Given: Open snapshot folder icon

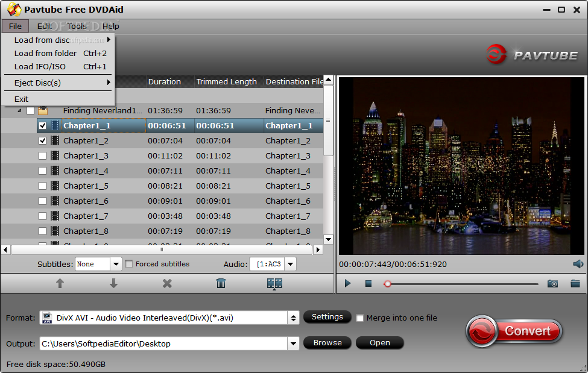Looking at the screenshot, I should [575, 283].
